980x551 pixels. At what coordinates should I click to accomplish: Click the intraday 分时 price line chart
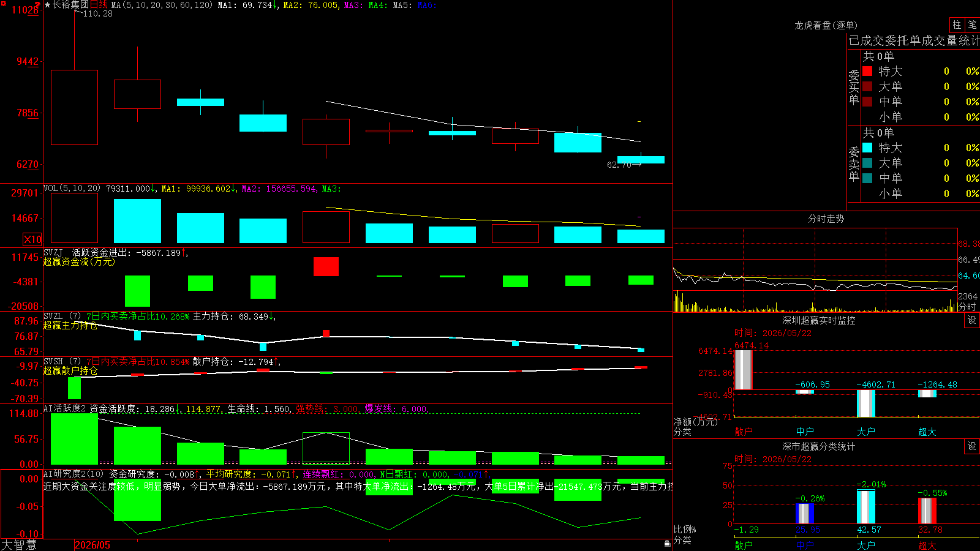click(815, 279)
